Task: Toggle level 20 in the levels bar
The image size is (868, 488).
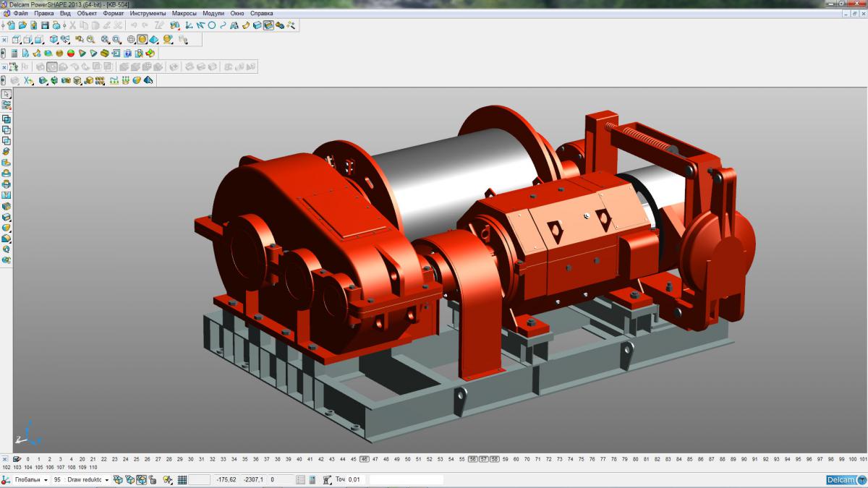Action: (82, 458)
